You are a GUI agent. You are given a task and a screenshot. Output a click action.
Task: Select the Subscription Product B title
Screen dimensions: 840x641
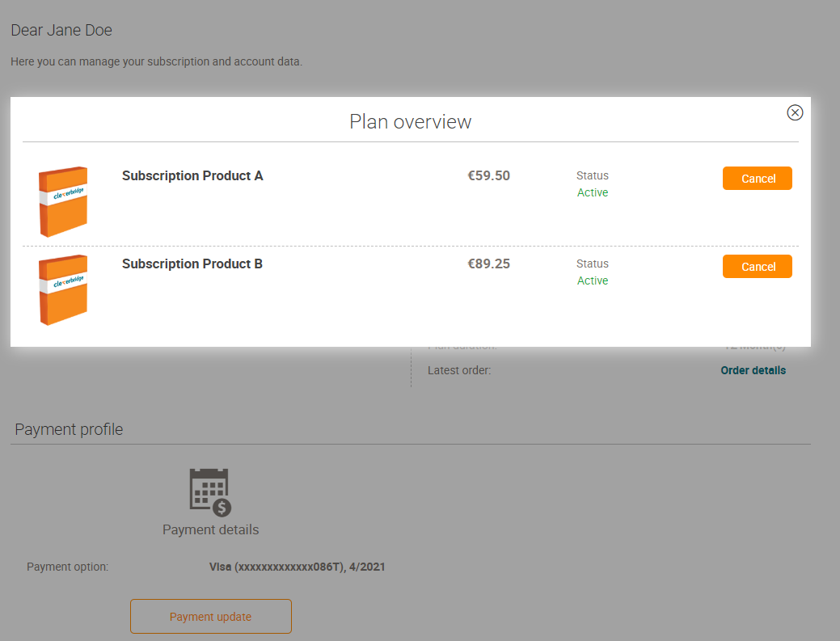(x=192, y=264)
